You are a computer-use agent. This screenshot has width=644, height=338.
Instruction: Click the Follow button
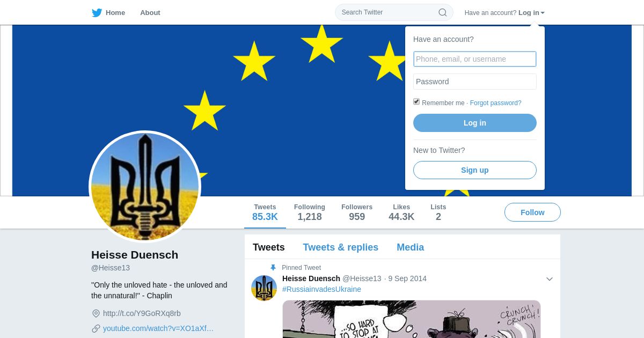click(532, 212)
